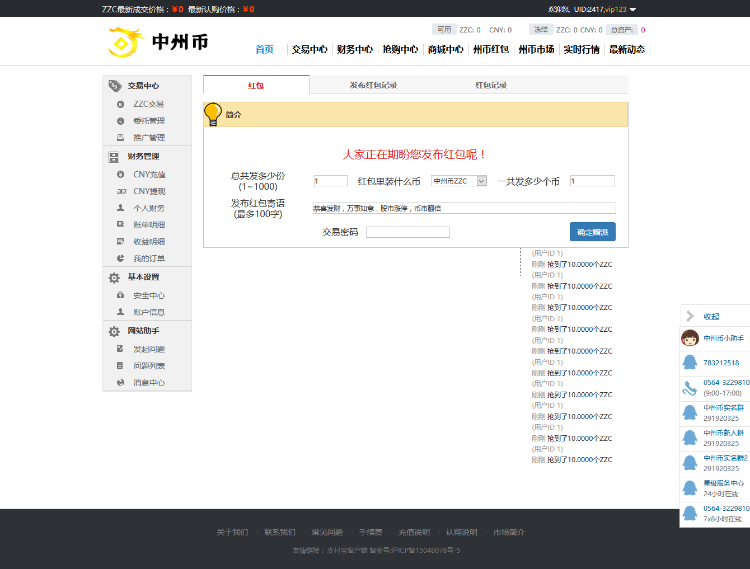Click the person icon next to 个人财务
750x569 pixels.
coord(121,208)
